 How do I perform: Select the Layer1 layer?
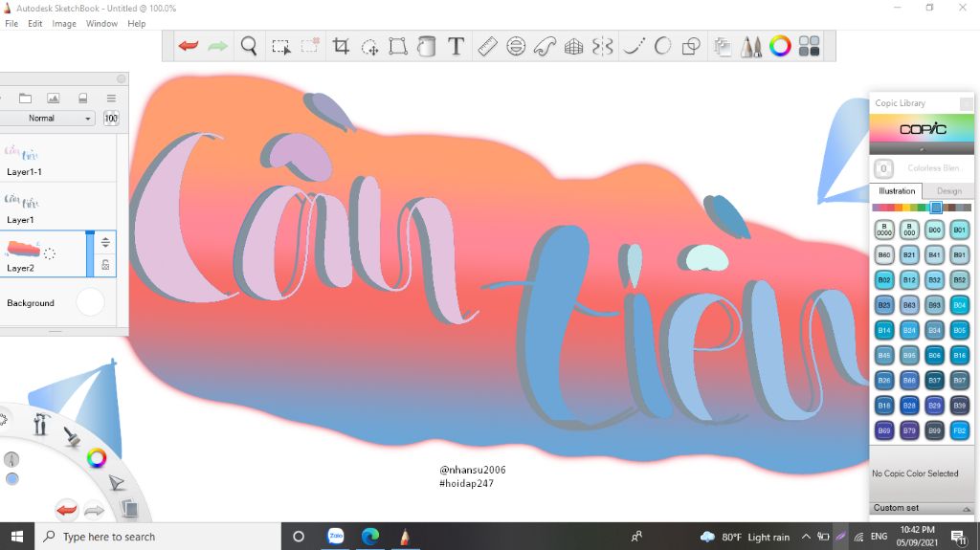click(58, 207)
